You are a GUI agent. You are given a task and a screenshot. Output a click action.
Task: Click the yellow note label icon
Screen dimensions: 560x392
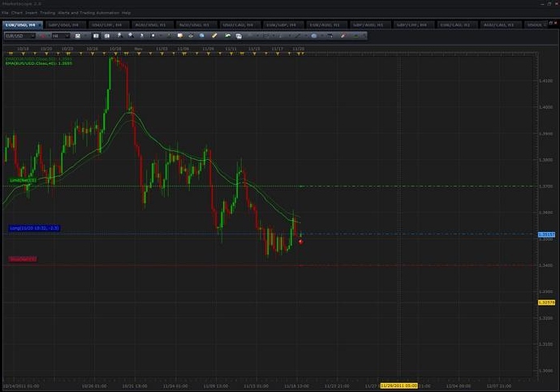(x=180, y=36)
